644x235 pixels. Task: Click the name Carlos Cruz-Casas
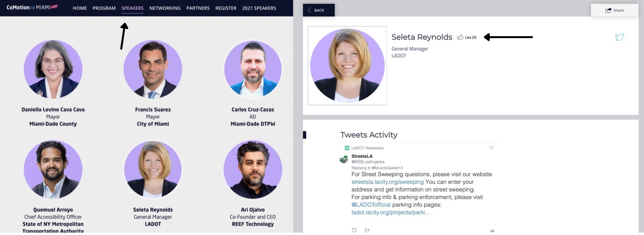pos(253,109)
